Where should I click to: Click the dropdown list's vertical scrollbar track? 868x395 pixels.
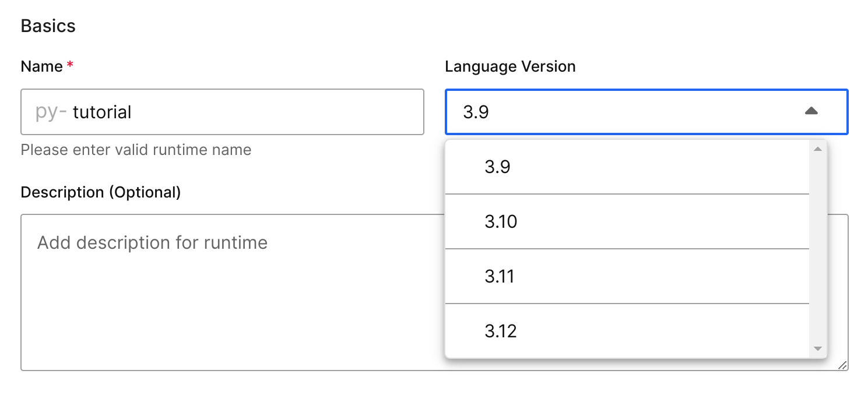tap(817, 251)
